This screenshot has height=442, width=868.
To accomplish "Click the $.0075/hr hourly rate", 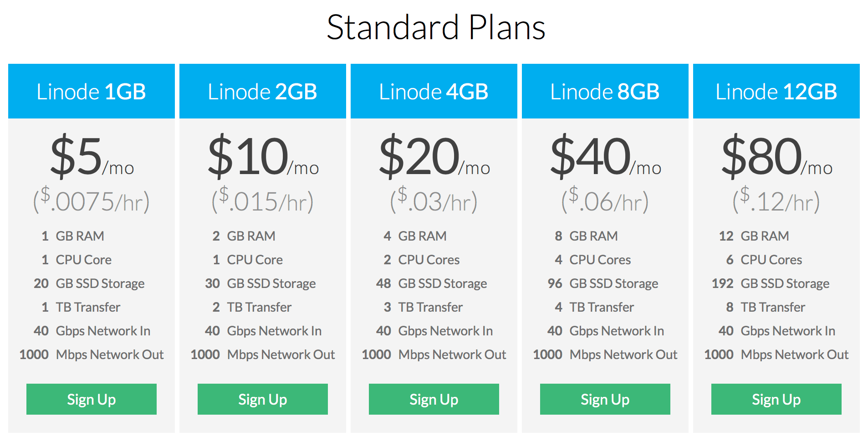I will [x=92, y=200].
